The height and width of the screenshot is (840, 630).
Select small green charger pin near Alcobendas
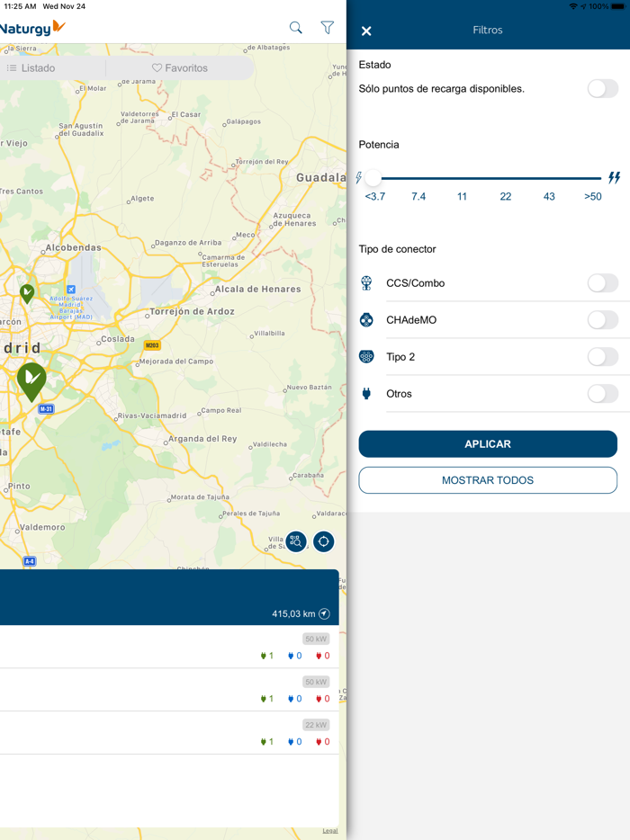click(x=27, y=292)
